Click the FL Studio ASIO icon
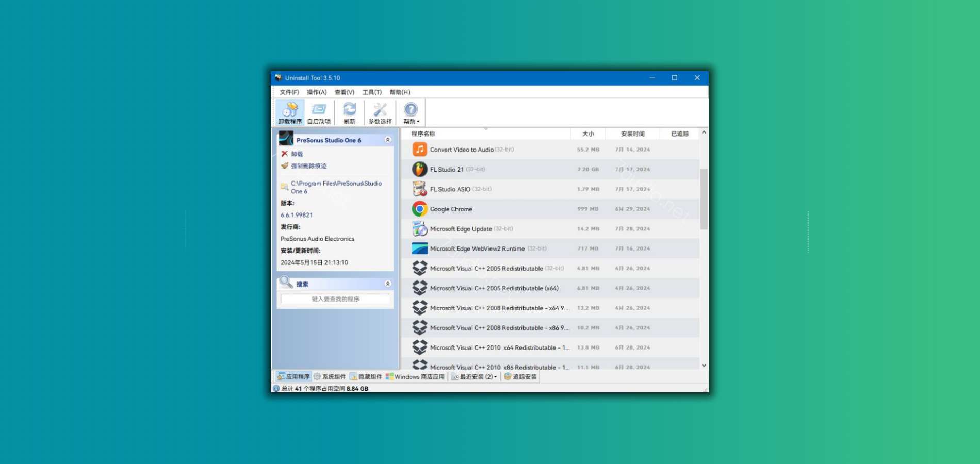This screenshot has width=980, height=464. pyautogui.click(x=420, y=189)
